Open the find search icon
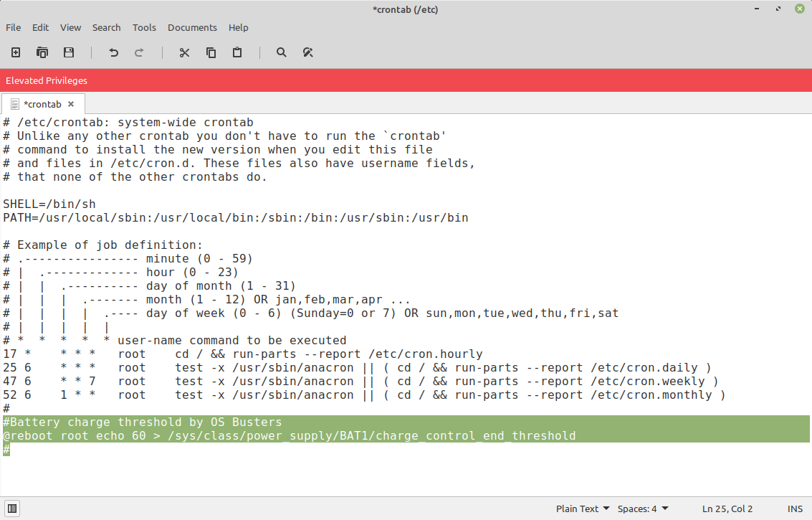Image resolution: width=812 pixels, height=520 pixels. (281, 52)
